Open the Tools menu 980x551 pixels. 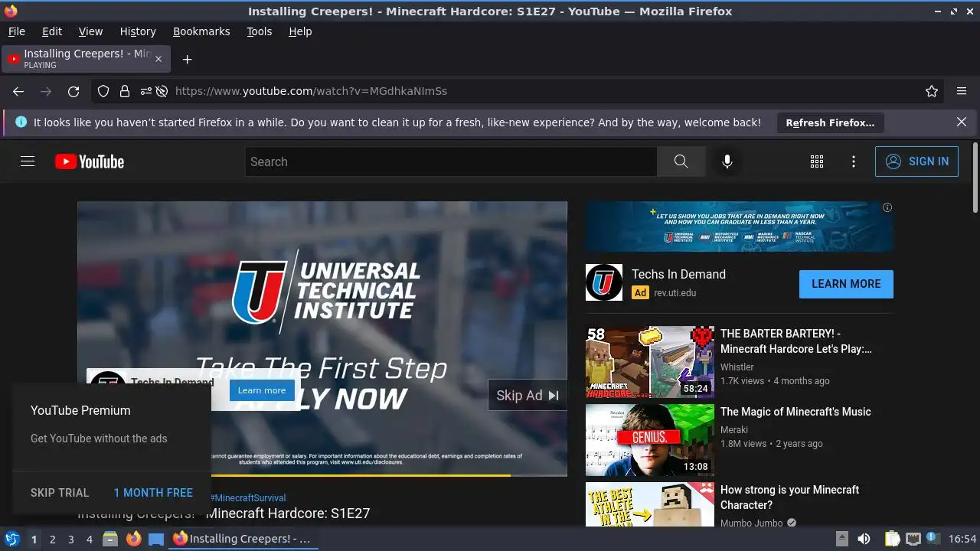(260, 31)
